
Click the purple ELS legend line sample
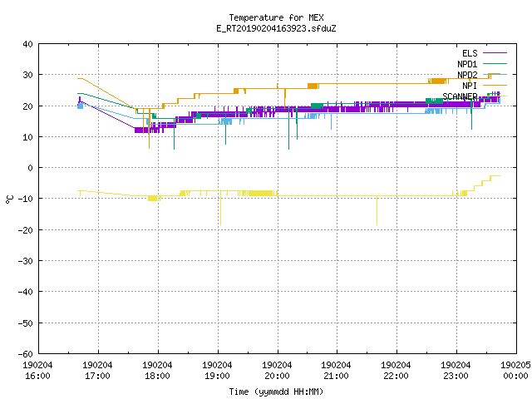pos(495,53)
